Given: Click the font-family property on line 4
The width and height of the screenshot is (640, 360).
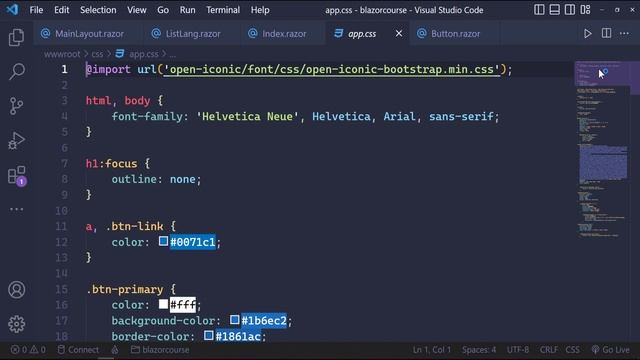Looking at the screenshot, I should coord(147,116).
